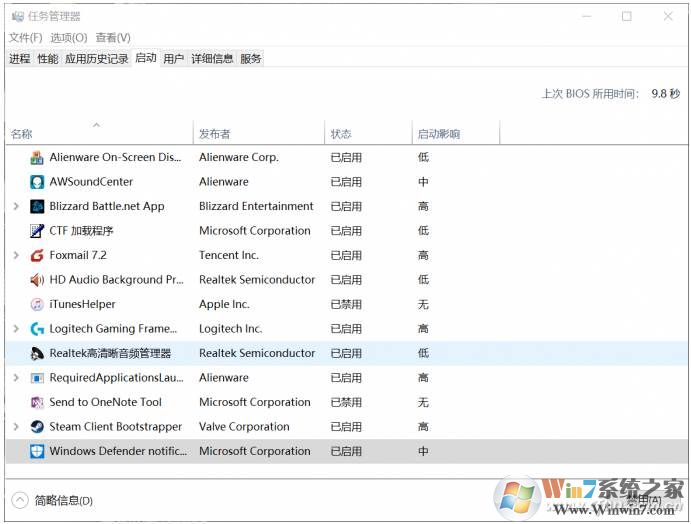Collapse to 简略信息 view
The height and width of the screenshot is (524, 691).
pyautogui.click(x=52, y=500)
